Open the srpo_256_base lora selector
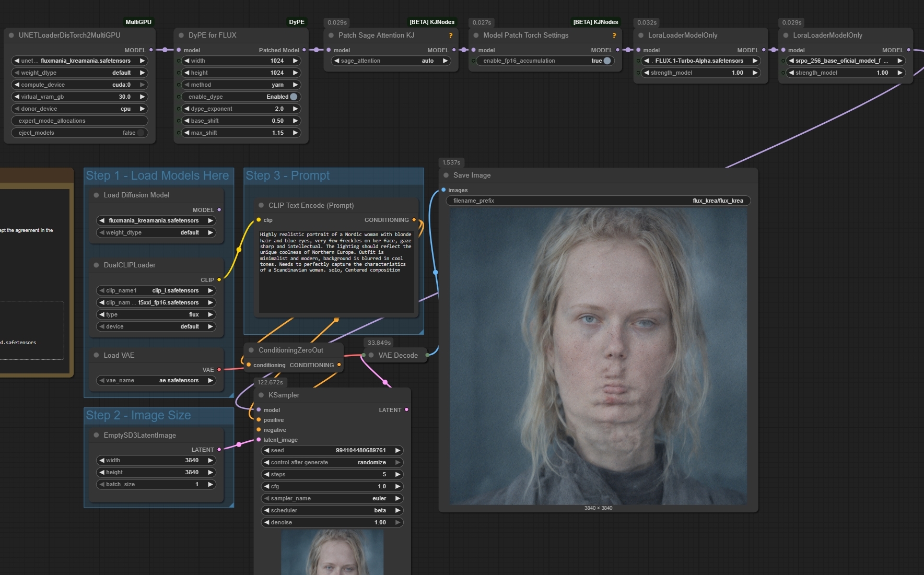The width and height of the screenshot is (924, 575). [x=846, y=61]
